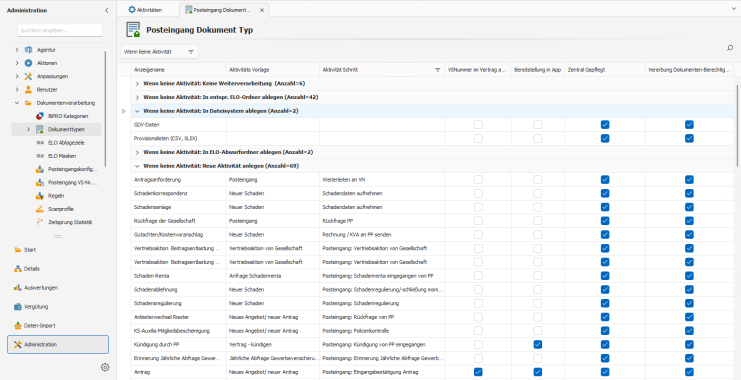741x380 pixels.
Task: Collapse group In Dateisystem ablegen
Action: (x=137, y=111)
